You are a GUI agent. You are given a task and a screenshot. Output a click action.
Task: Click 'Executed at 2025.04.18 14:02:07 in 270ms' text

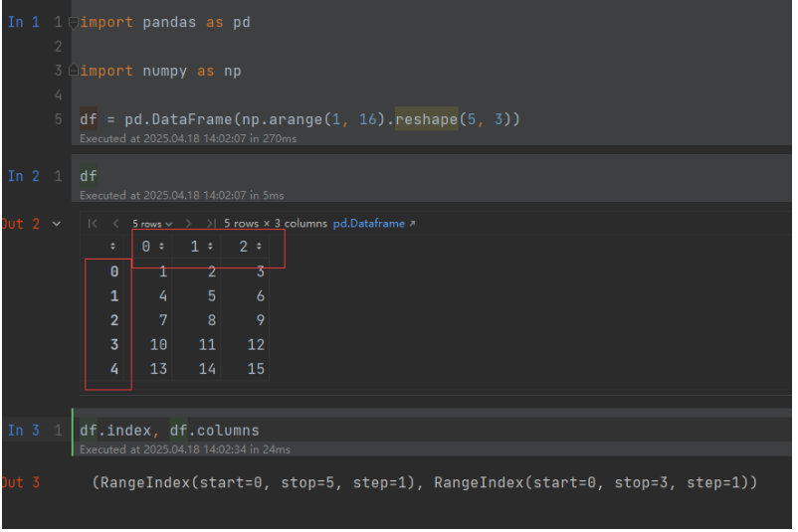(188, 139)
